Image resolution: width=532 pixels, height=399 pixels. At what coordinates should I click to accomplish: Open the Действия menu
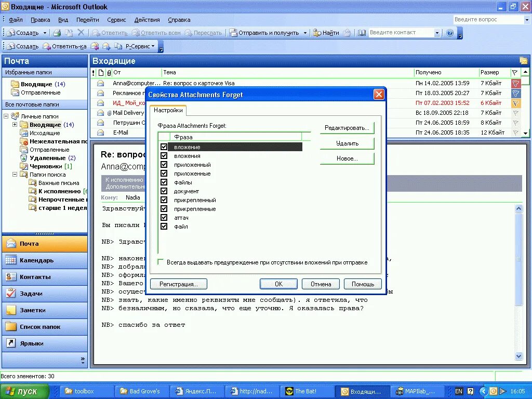point(147,20)
